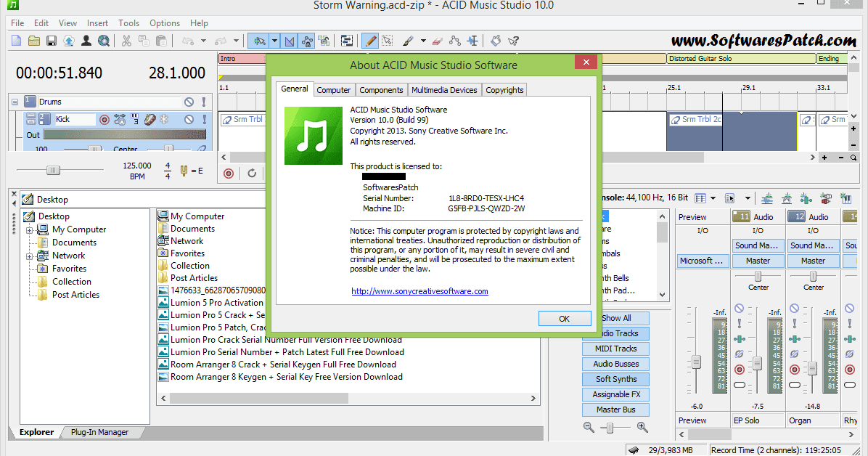
Task: Expand Network in Explorer tree
Action: click(29, 256)
